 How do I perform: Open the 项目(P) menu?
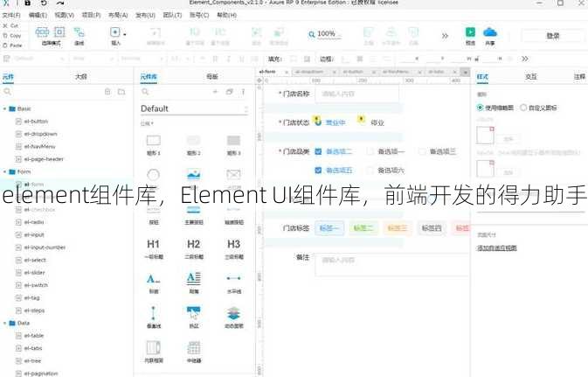pos(91,15)
